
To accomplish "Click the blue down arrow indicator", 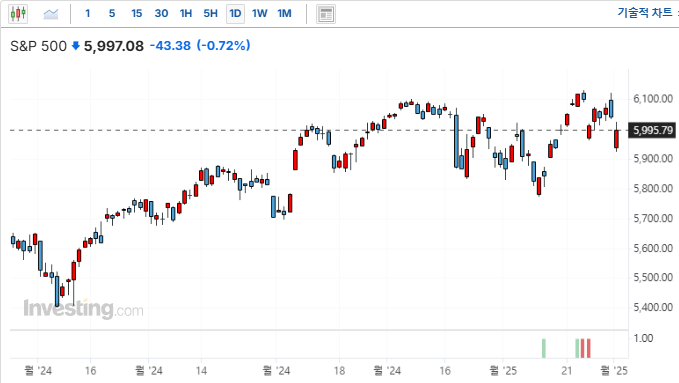I will [x=76, y=45].
